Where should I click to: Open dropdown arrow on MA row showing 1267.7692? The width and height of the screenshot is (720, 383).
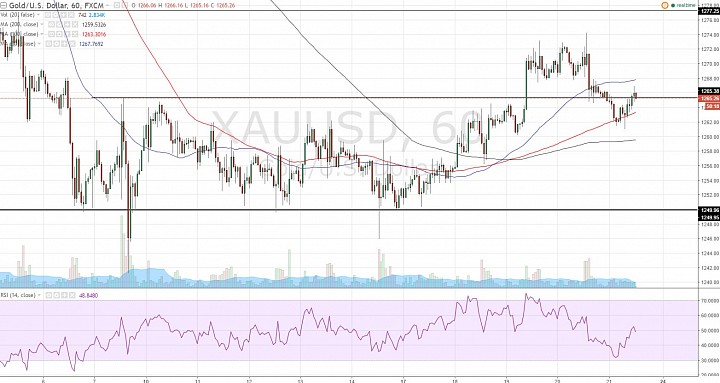coord(39,44)
